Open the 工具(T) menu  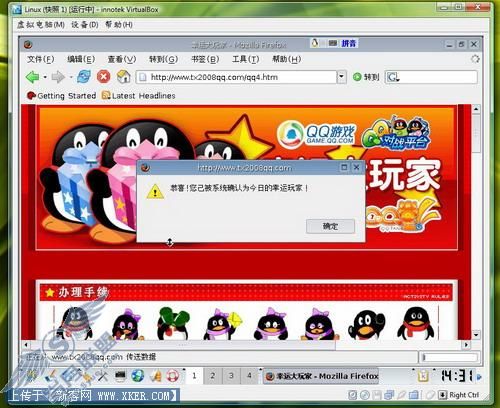pos(245,59)
